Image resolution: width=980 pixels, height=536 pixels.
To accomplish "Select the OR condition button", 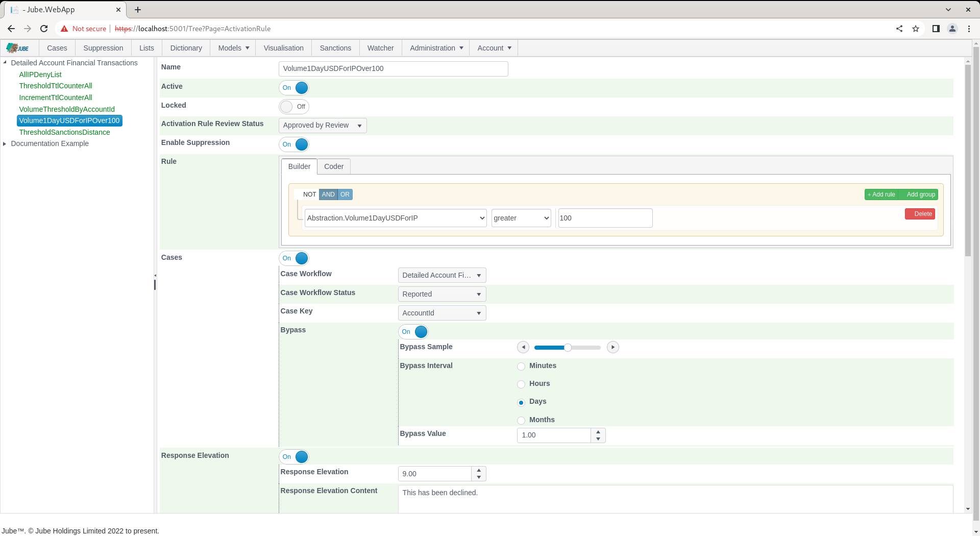I will click(x=345, y=194).
